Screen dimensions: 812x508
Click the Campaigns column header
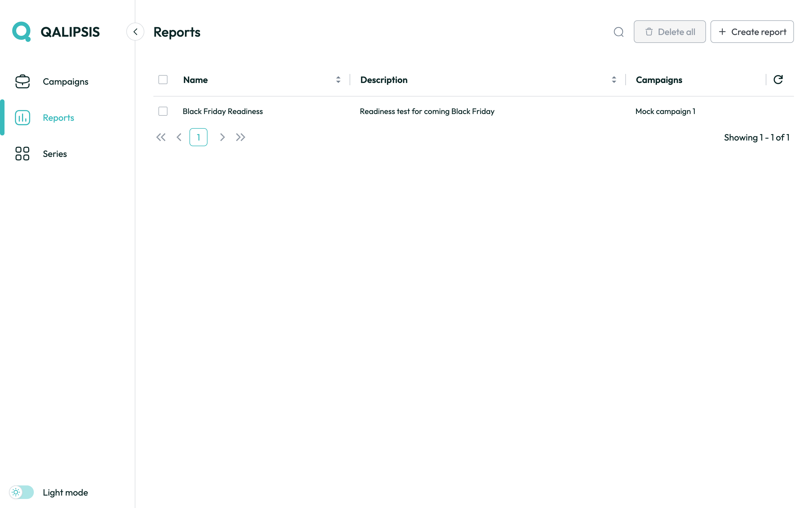coord(659,80)
